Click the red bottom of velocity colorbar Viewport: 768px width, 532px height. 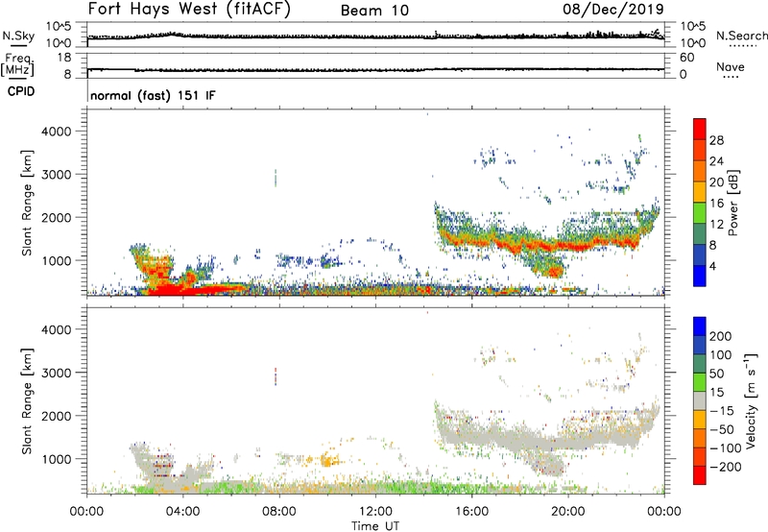[700, 475]
